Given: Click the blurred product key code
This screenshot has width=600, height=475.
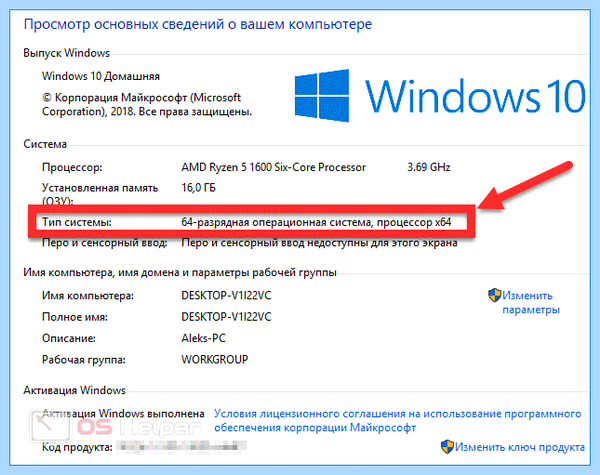Looking at the screenshot, I should (181, 446).
